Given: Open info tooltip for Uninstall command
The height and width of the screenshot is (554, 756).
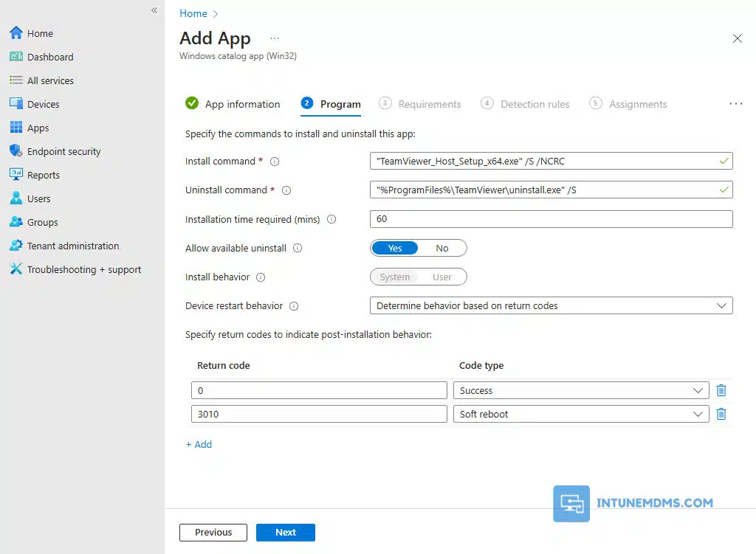Looking at the screenshot, I should (x=286, y=190).
